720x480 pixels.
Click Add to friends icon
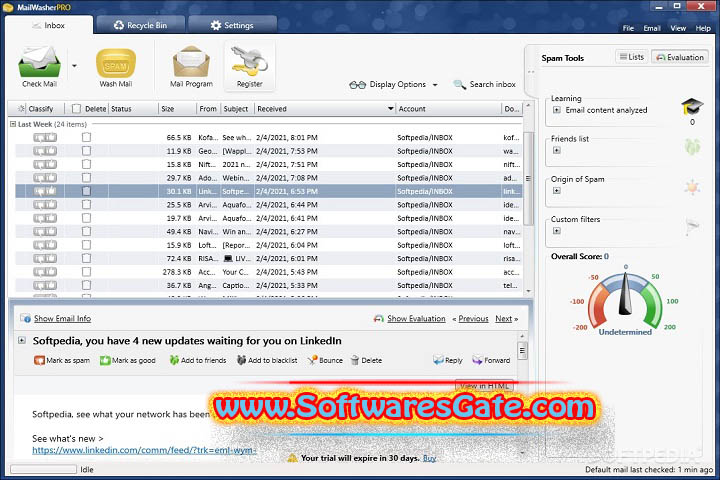(174, 361)
